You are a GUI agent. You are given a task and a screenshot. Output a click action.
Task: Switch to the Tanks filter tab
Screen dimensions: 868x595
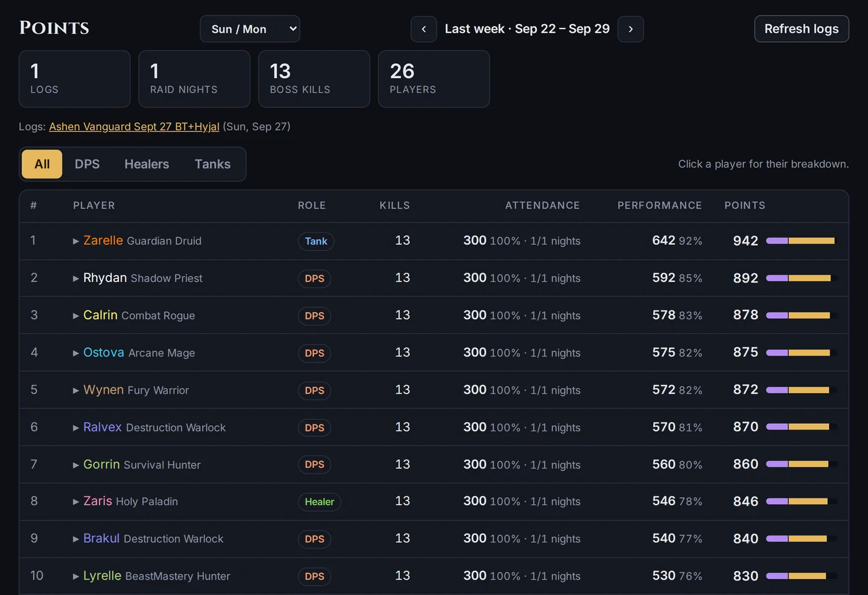point(213,164)
